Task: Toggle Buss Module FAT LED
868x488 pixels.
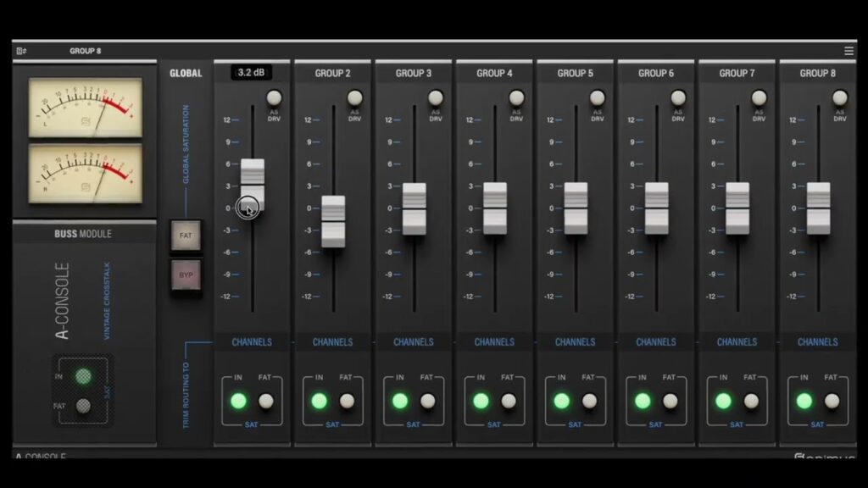Action: coord(83,406)
